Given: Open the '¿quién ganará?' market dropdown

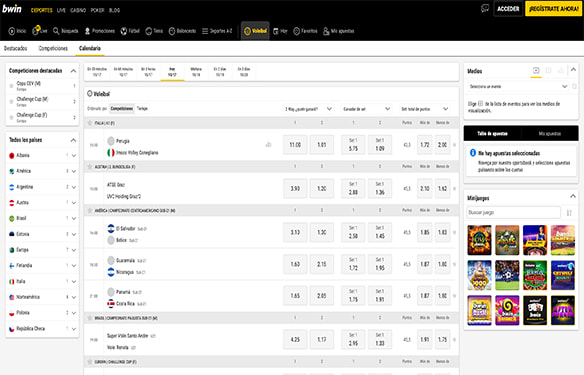Looking at the screenshot, I should [308, 109].
